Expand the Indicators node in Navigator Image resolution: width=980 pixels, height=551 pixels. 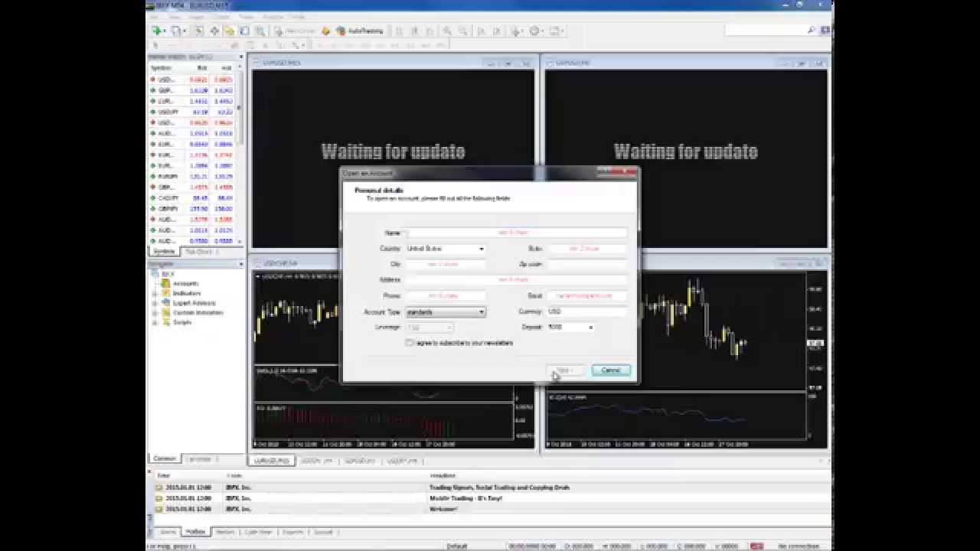click(155, 293)
